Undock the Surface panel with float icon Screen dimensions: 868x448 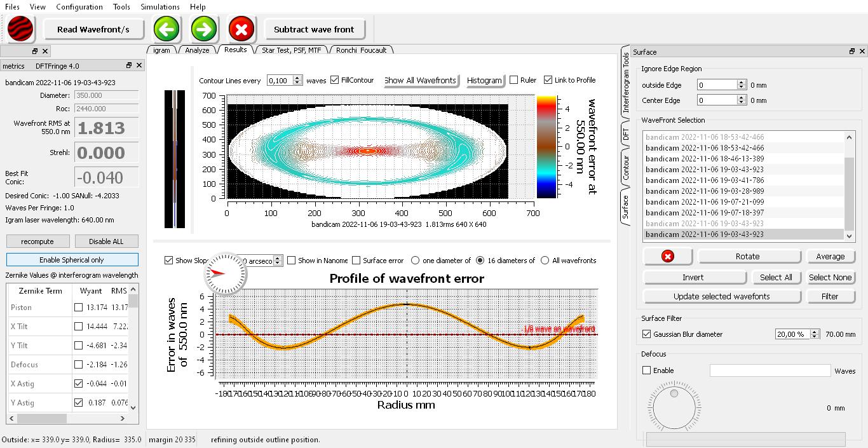click(x=852, y=51)
